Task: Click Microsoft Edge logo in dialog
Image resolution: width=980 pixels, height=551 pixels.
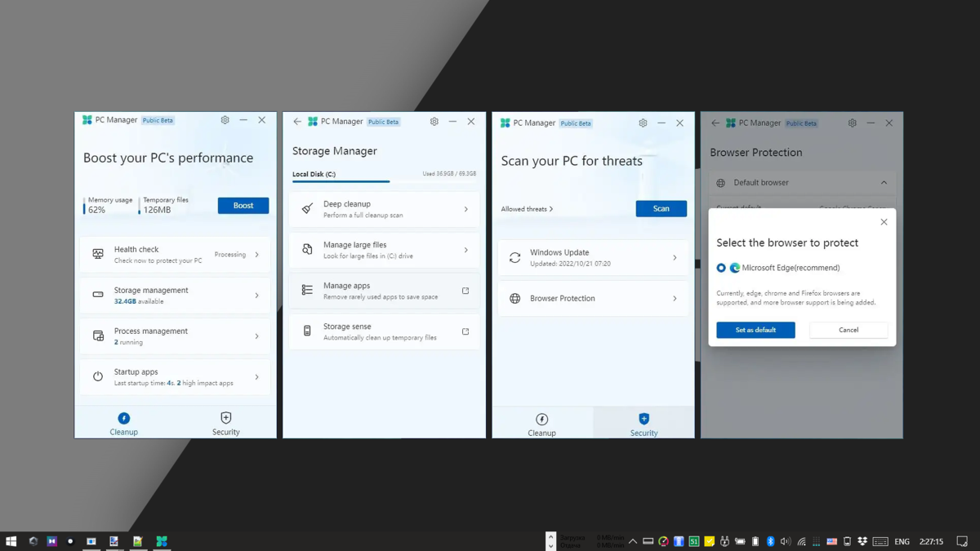Action: coord(735,268)
